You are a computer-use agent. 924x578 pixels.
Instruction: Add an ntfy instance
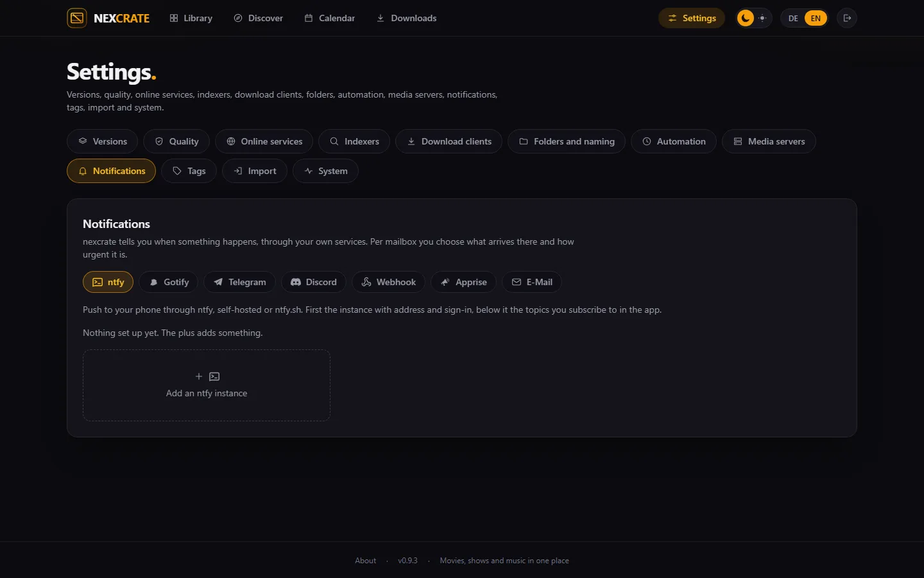pos(207,385)
